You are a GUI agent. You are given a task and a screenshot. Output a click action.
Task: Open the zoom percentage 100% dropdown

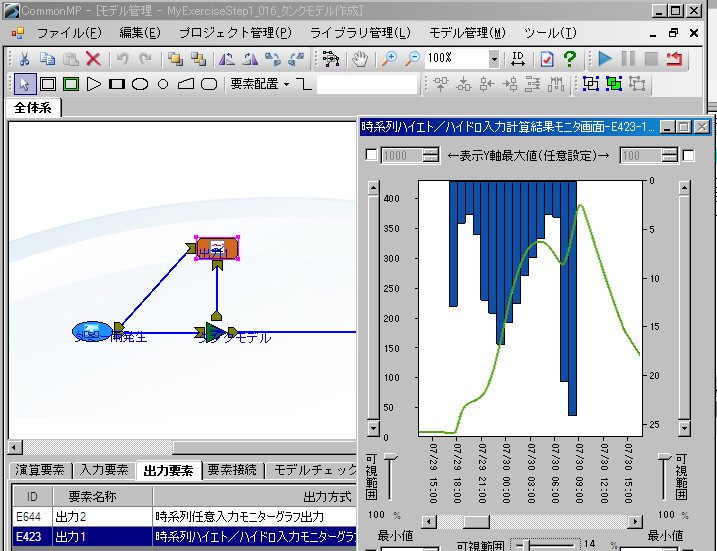(494, 59)
